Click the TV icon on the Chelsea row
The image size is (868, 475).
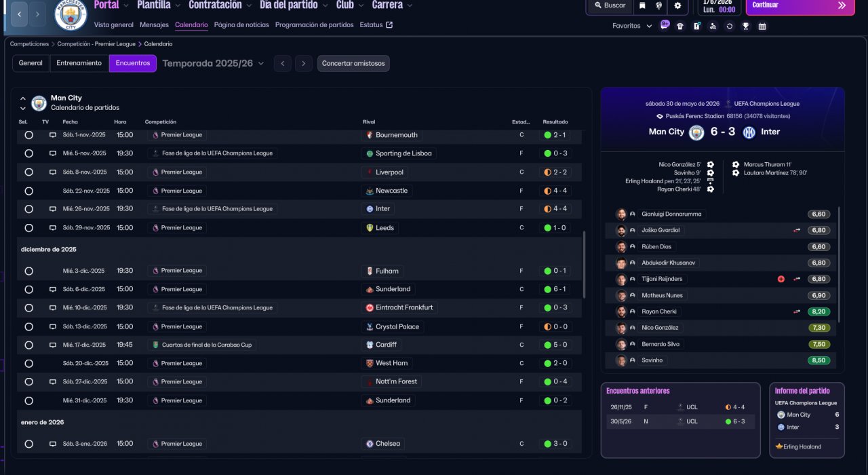pyautogui.click(x=53, y=444)
